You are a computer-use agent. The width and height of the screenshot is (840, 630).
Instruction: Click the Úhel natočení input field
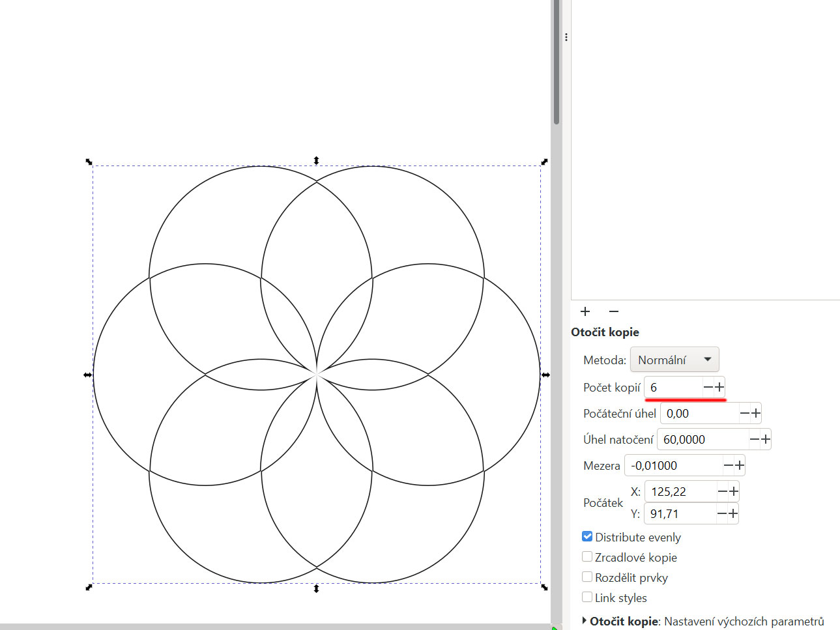(x=701, y=439)
